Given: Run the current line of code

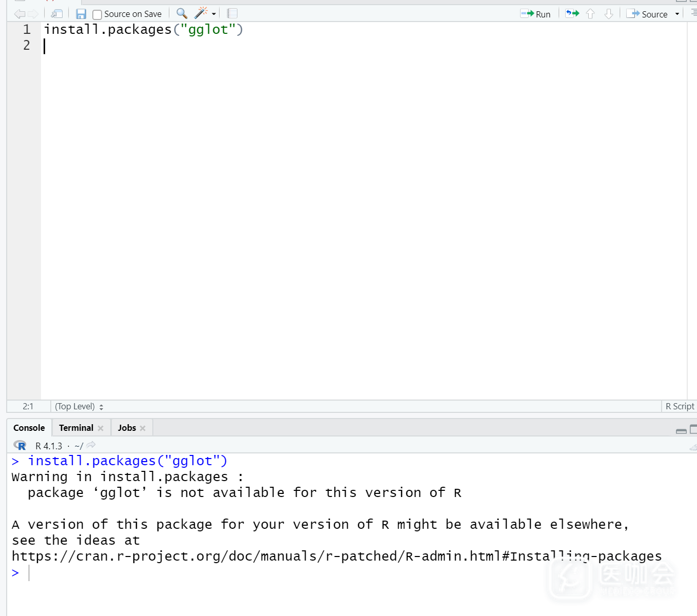Looking at the screenshot, I should point(535,14).
